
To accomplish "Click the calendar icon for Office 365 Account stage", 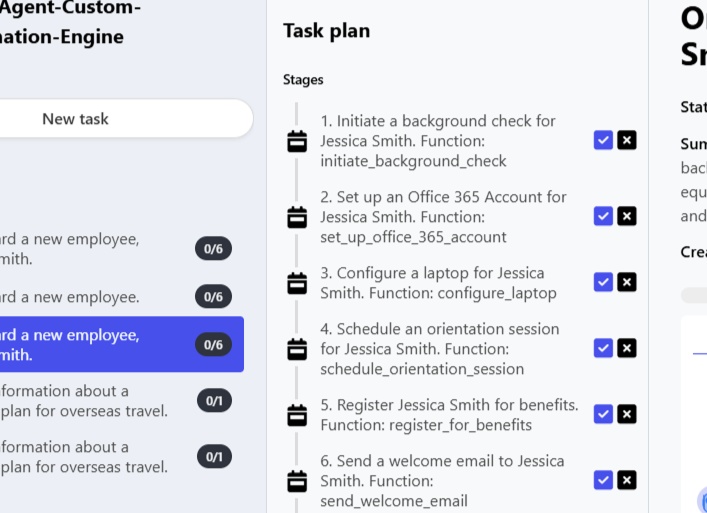I will pyautogui.click(x=297, y=217).
